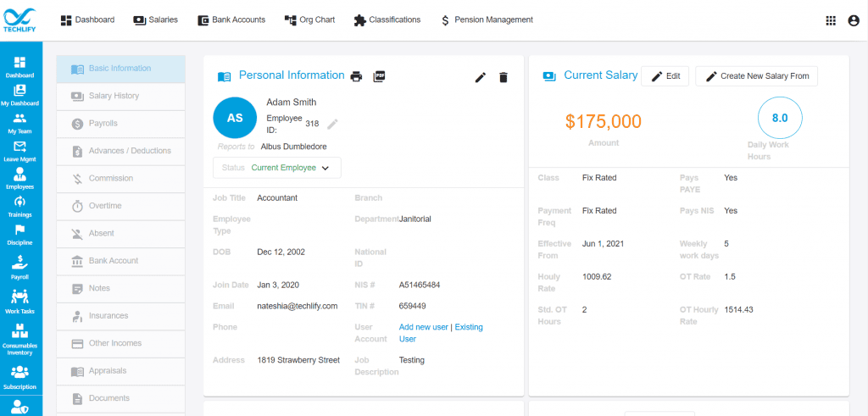The image size is (868, 416).
Task: Open Subscription in sidebar
Action: (x=20, y=377)
